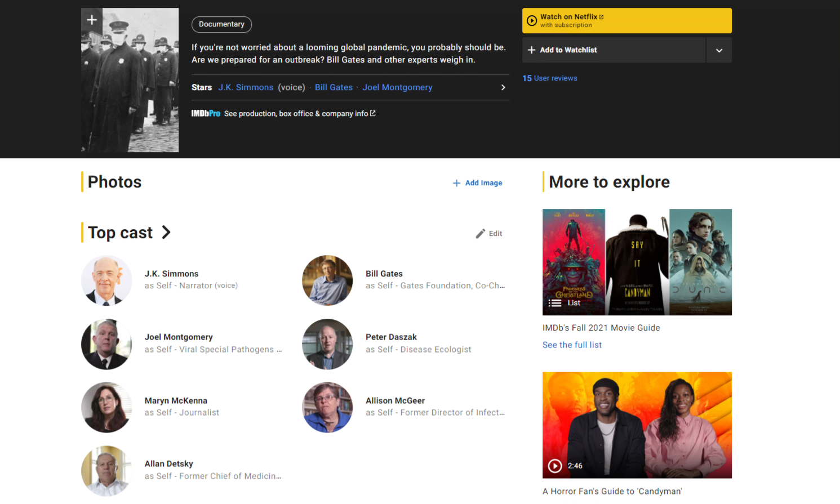Click 'as Self - Former Director of Infect' text
The image size is (840, 504).
coord(435,412)
